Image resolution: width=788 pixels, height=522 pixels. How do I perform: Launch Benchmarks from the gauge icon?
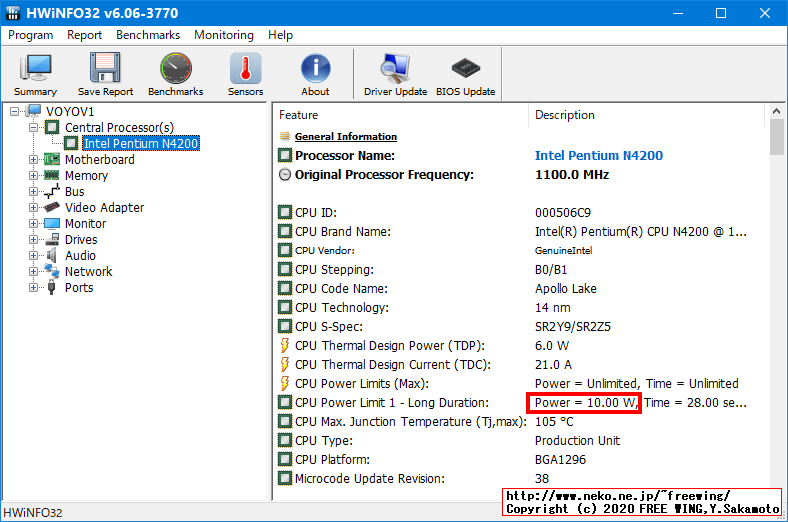click(x=175, y=74)
